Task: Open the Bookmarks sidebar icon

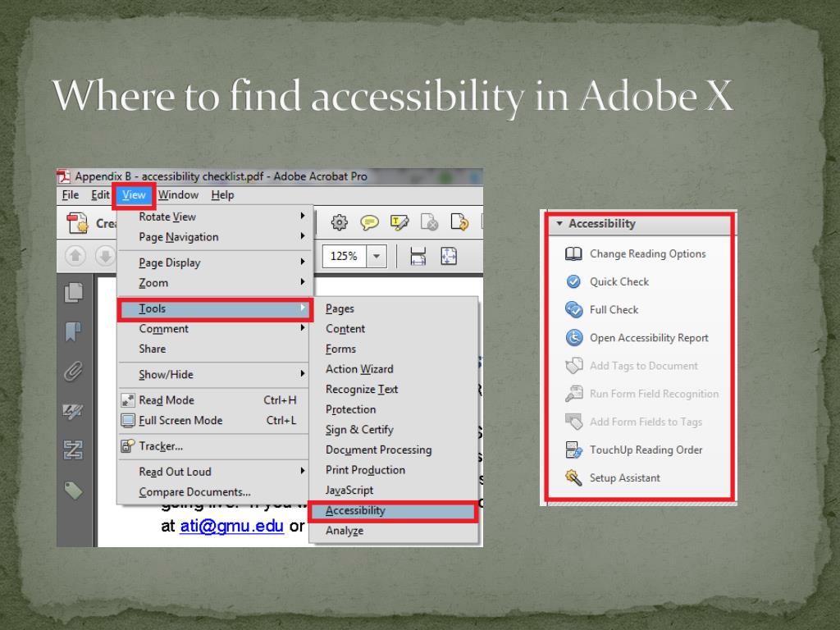Action: tap(73, 331)
